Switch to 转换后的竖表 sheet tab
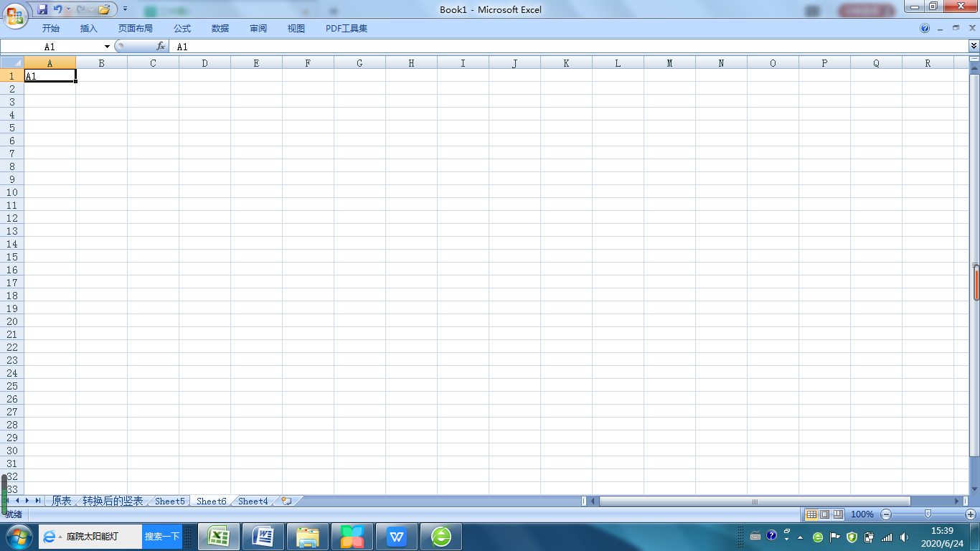This screenshot has height=551, width=980. pos(113,501)
